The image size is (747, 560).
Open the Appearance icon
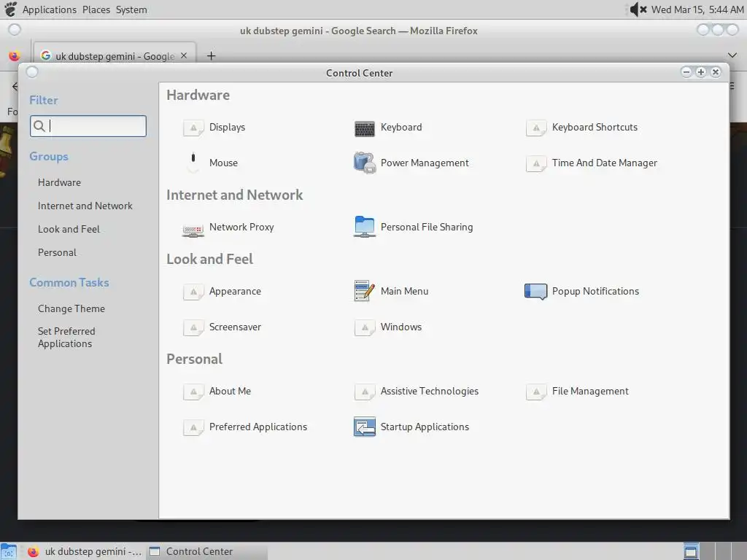pyautogui.click(x=193, y=292)
